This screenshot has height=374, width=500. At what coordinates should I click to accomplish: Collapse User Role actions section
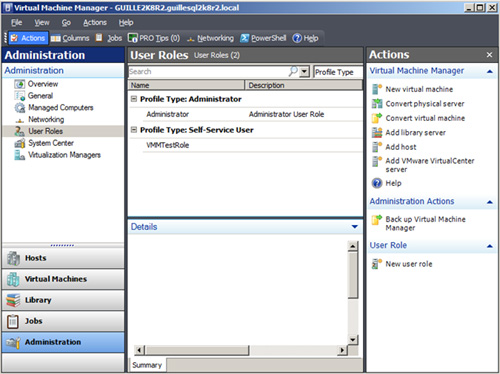(x=490, y=246)
